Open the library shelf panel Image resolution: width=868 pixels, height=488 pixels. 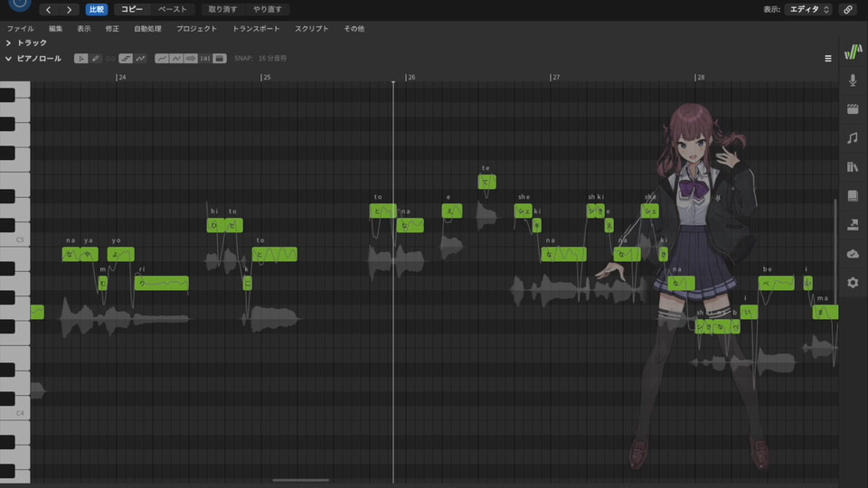coord(853,166)
